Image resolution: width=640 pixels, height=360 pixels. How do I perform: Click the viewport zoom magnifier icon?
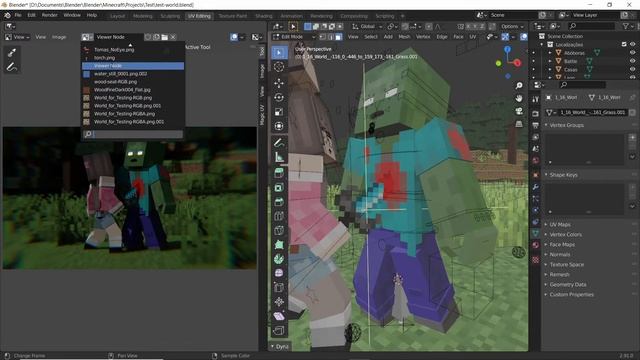519,85
